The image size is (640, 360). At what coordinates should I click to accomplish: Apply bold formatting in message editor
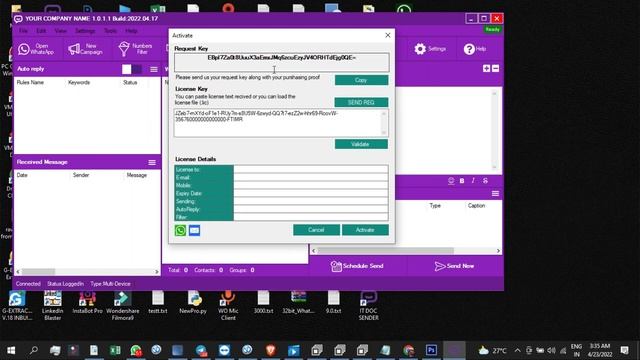coord(462,180)
